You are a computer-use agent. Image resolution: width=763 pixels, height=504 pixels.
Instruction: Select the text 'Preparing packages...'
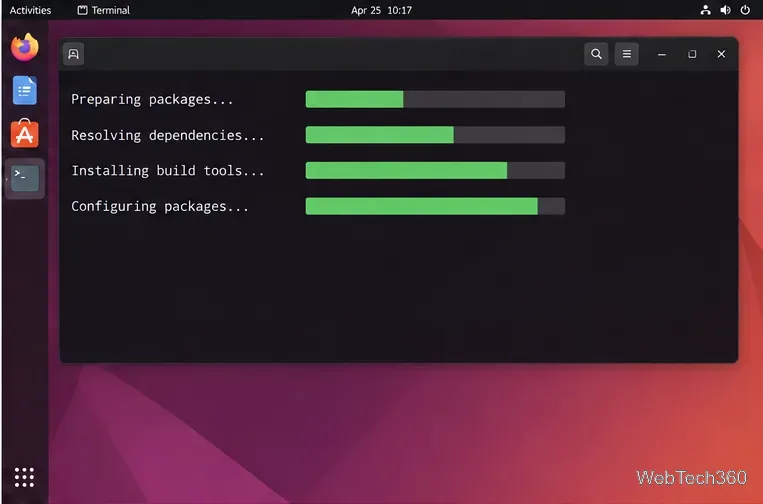(152, 100)
